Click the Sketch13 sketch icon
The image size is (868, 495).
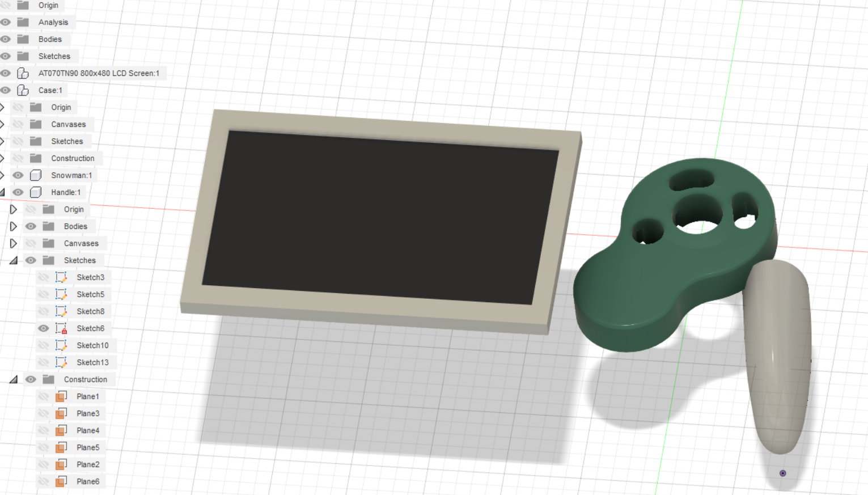pyautogui.click(x=61, y=362)
